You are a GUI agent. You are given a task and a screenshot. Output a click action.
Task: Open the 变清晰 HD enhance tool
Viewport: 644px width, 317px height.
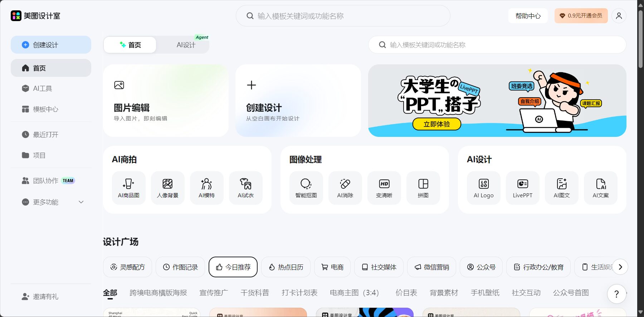(384, 188)
